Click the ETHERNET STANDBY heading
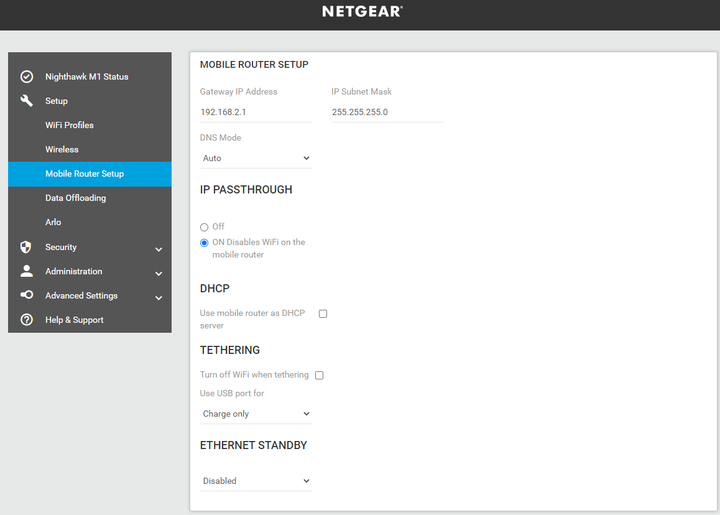The width and height of the screenshot is (720, 515). (x=253, y=445)
